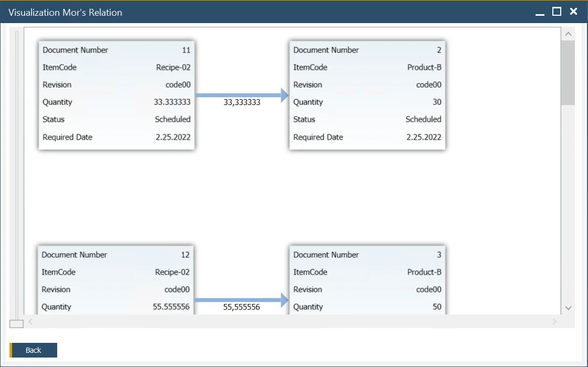Screen dimensions: 588x367
Task: Click the zoom slider handle
Action: tap(17, 323)
